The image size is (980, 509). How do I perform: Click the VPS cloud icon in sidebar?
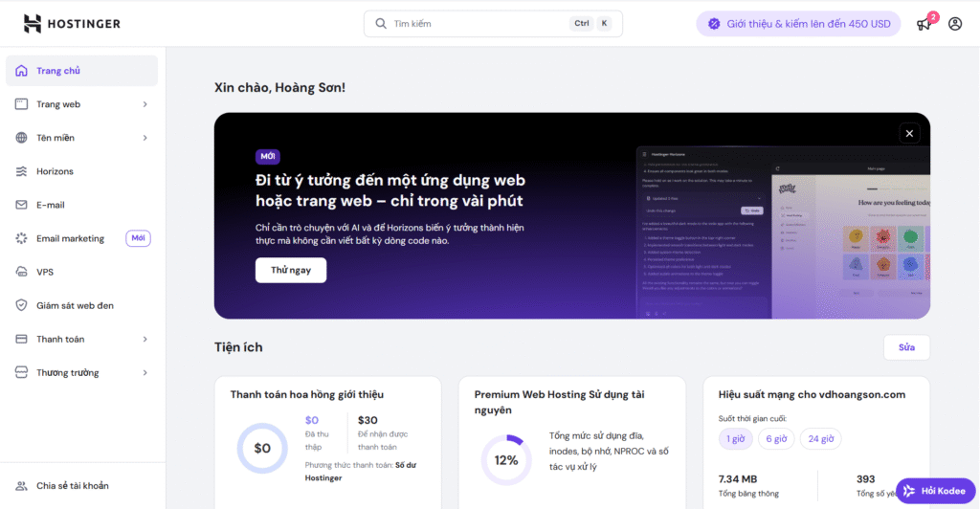(21, 272)
